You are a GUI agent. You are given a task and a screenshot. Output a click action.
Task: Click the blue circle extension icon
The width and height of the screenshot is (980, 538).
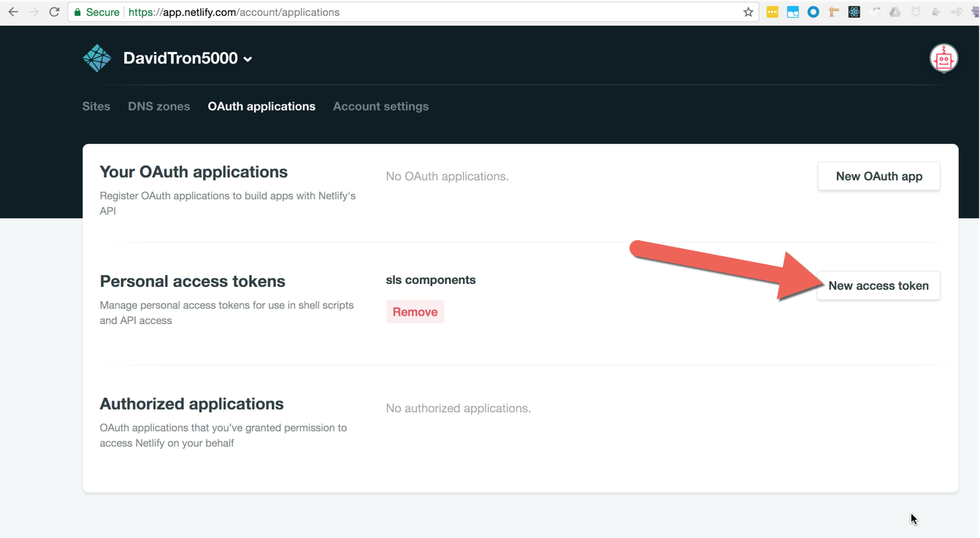813,12
